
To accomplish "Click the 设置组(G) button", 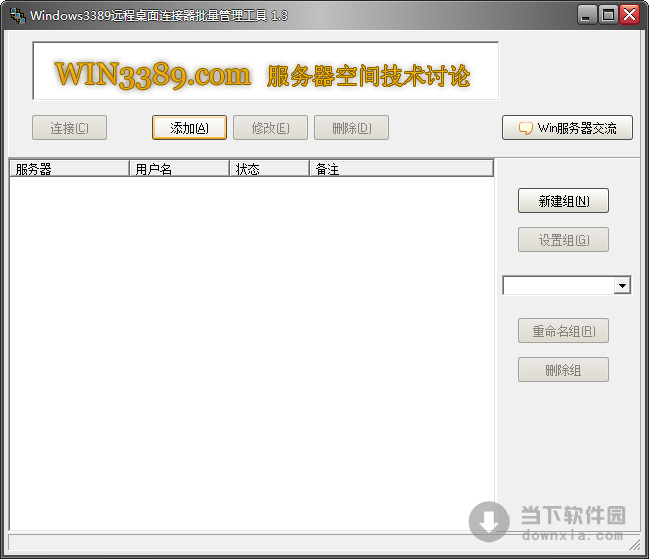I will coord(563,240).
